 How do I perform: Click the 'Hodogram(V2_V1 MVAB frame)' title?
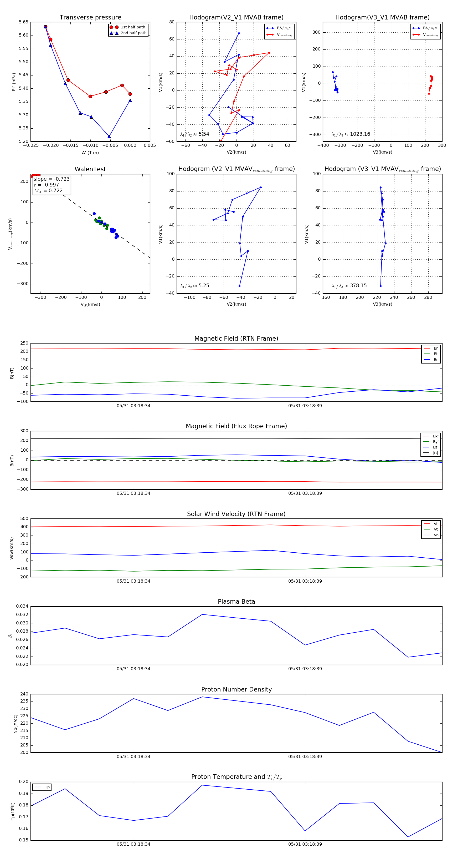[x=236, y=17]
